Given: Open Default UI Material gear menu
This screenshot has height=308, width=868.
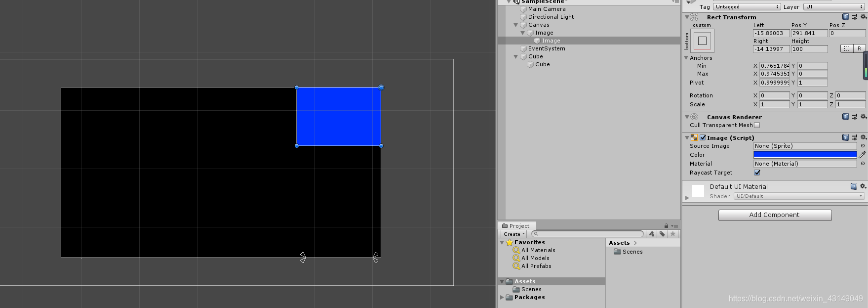Looking at the screenshot, I should point(863,186).
